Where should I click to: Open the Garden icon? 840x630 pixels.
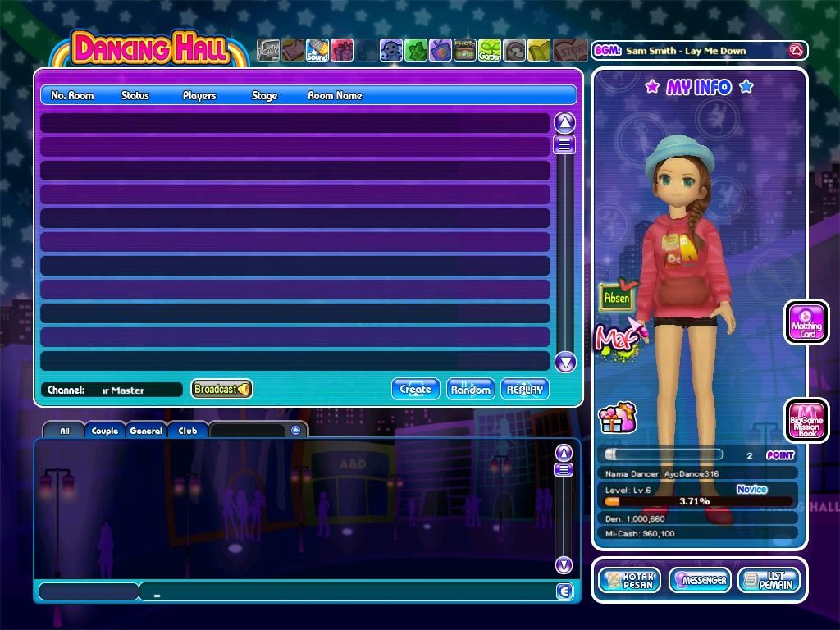click(489, 50)
